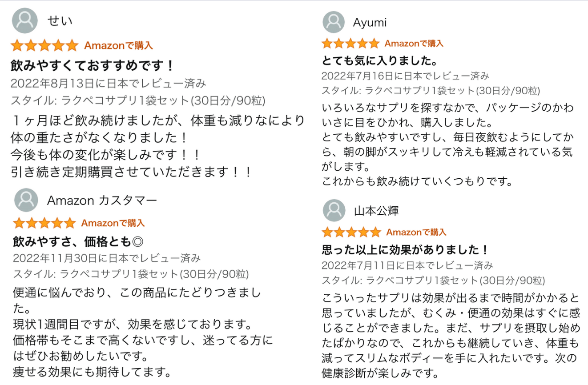This screenshot has width=588, height=385.
Task: Click the reviewer name Ayumi
Action: [x=370, y=23]
